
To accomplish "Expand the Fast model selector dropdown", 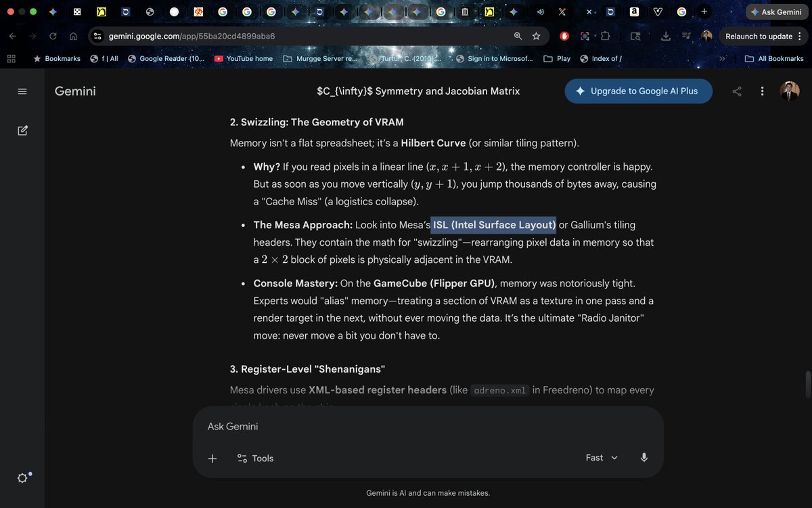I will tap(602, 458).
